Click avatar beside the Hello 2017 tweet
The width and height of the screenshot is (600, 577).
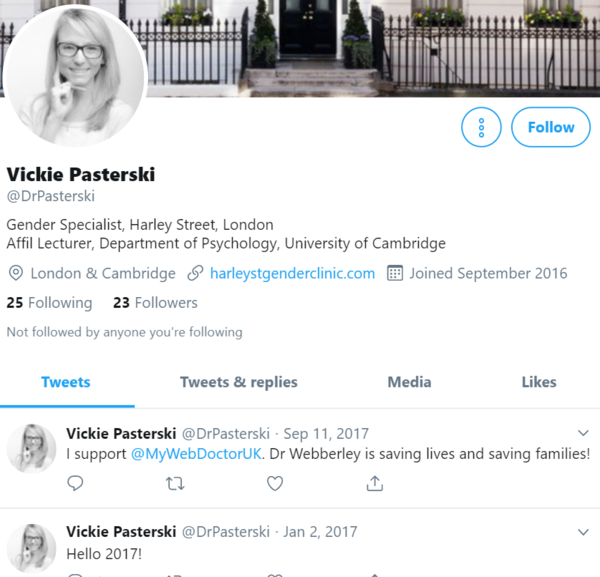31,548
